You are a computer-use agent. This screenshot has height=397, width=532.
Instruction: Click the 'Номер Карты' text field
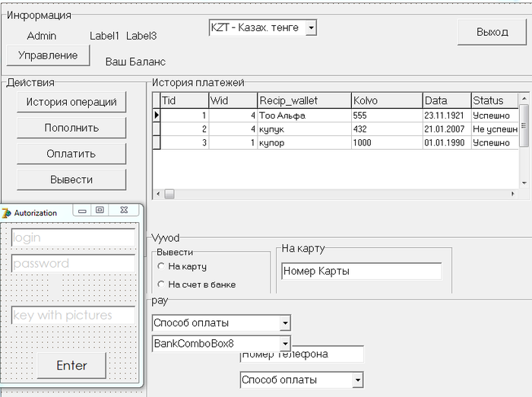(361, 272)
